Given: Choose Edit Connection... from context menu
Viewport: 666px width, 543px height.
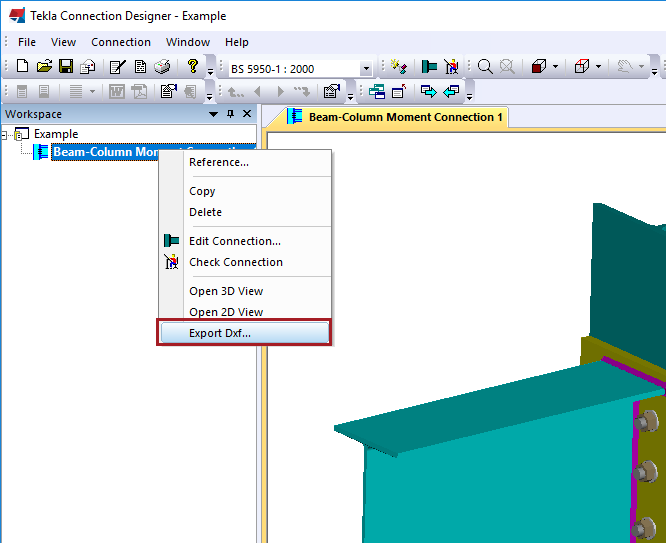Looking at the screenshot, I should pyautogui.click(x=245, y=241).
